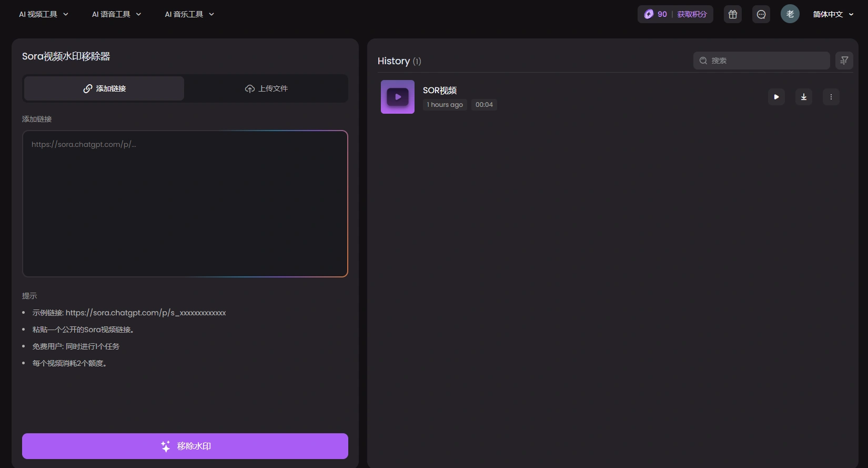Click the gift box icon
868x468 pixels.
732,14
